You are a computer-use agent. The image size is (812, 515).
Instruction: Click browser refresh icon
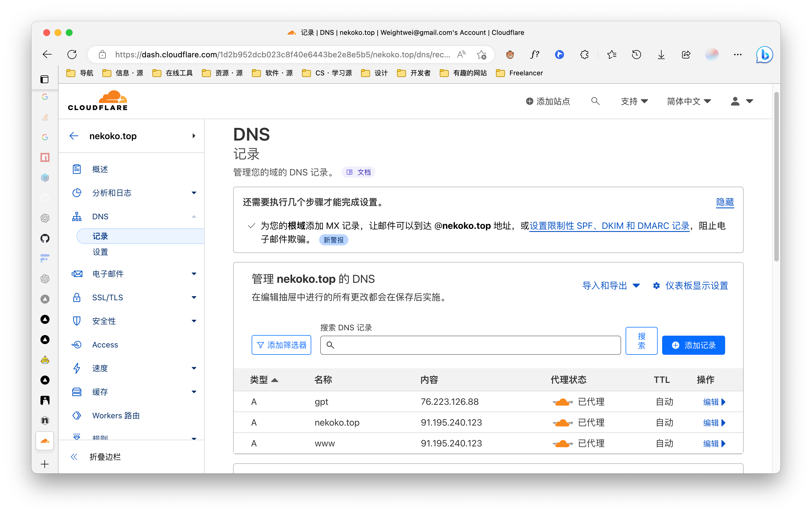[72, 55]
